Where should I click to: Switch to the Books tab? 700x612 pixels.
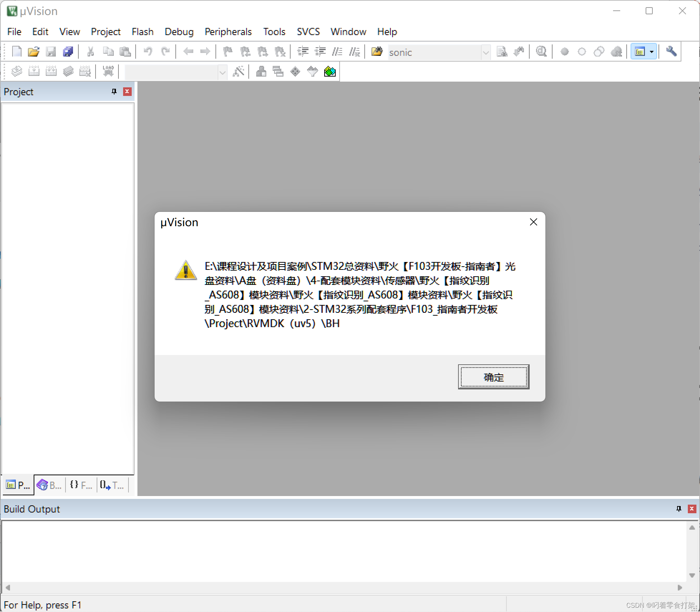[49, 485]
